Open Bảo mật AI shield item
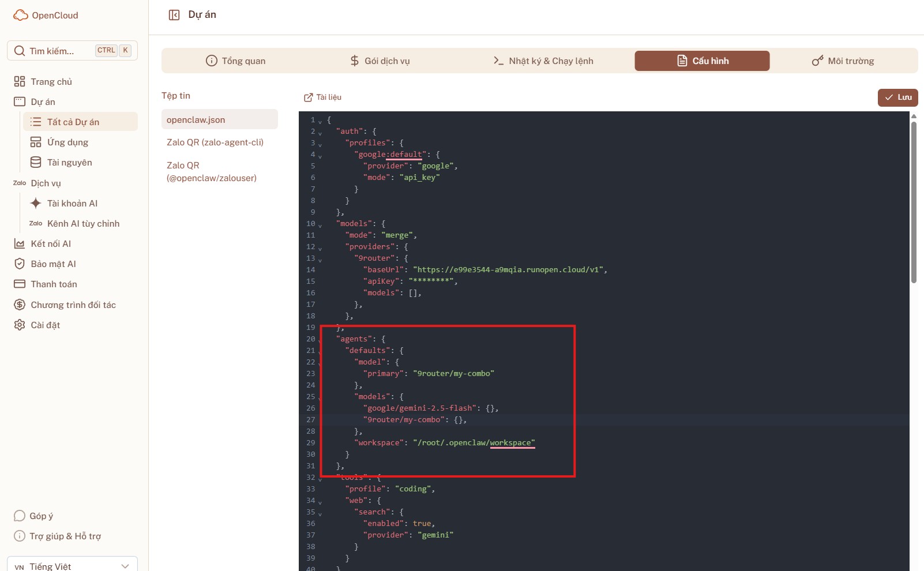Screen dimensions: 924x571 [x=53, y=264]
